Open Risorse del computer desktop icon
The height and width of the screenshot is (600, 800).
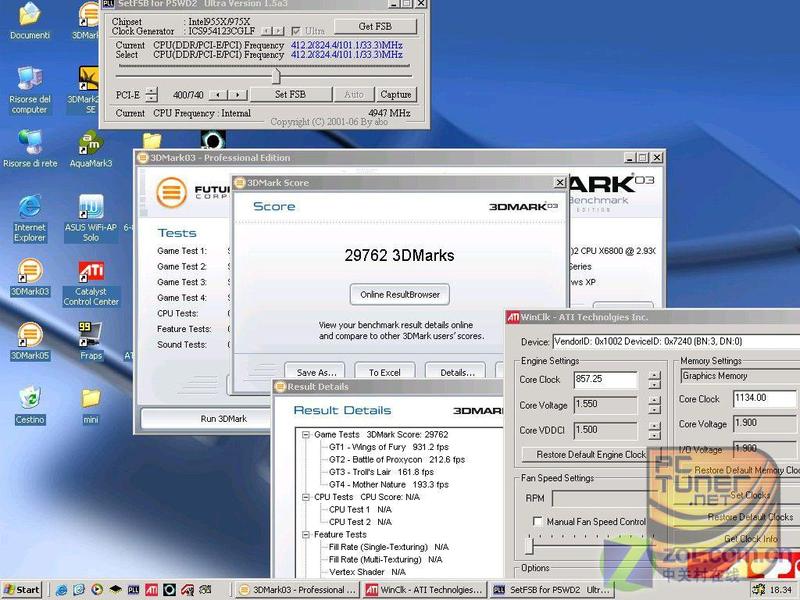30,90
